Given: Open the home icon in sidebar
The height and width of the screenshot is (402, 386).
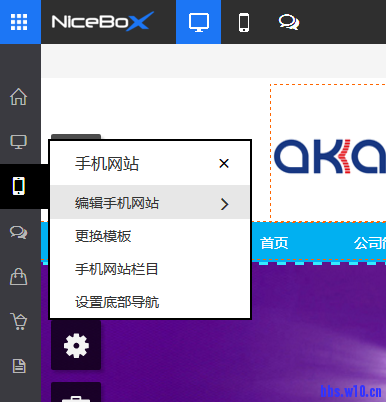Looking at the screenshot, I should (18, 97).
